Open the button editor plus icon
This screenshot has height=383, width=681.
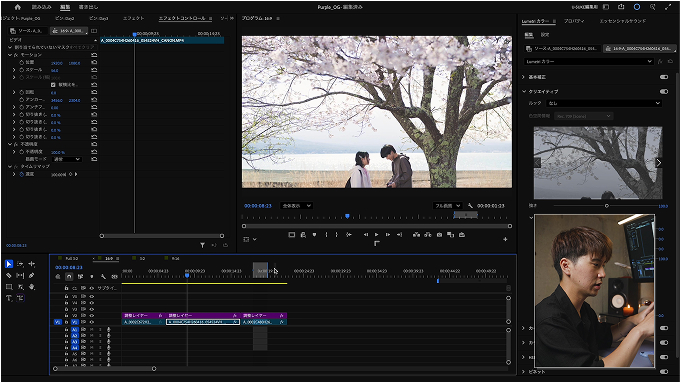click(505, 239)
